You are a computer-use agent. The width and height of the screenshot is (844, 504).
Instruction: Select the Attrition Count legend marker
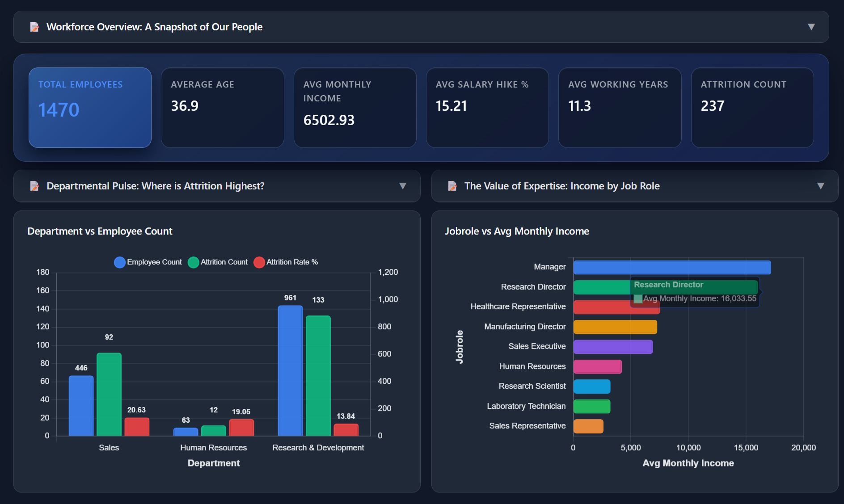193,262
